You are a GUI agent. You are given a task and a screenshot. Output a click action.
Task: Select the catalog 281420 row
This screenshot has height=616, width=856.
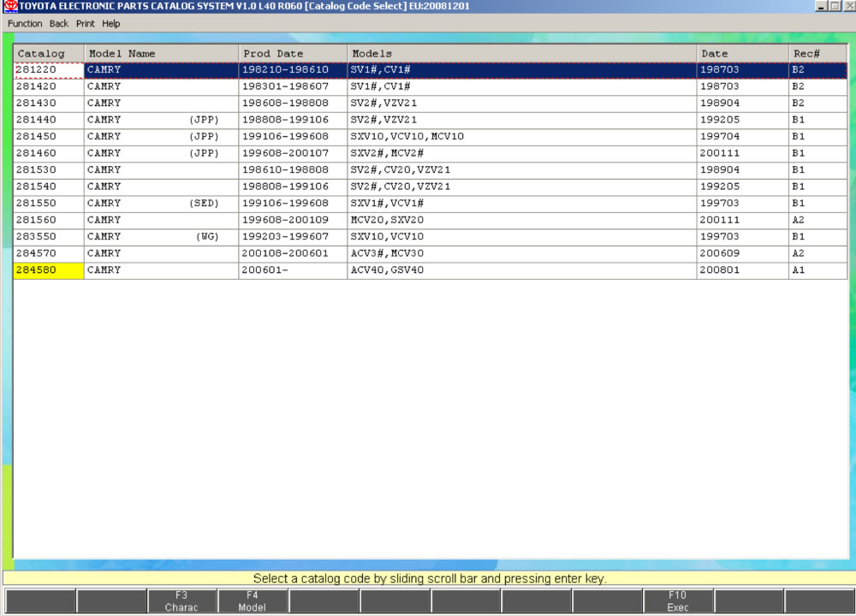49,86
